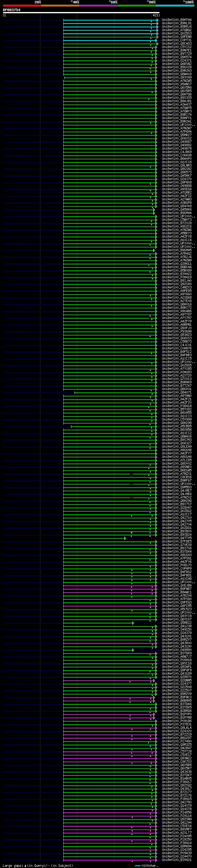This screenshot has height=868, width=197.
Task: Select the UniRef100_B6D1W5 label
Action: point(177,470)
